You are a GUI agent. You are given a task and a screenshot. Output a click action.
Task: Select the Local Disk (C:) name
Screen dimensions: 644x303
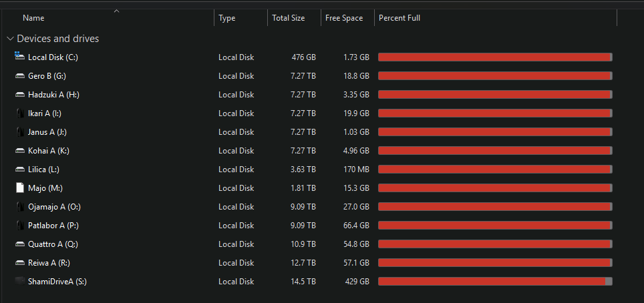coord(53,57)
